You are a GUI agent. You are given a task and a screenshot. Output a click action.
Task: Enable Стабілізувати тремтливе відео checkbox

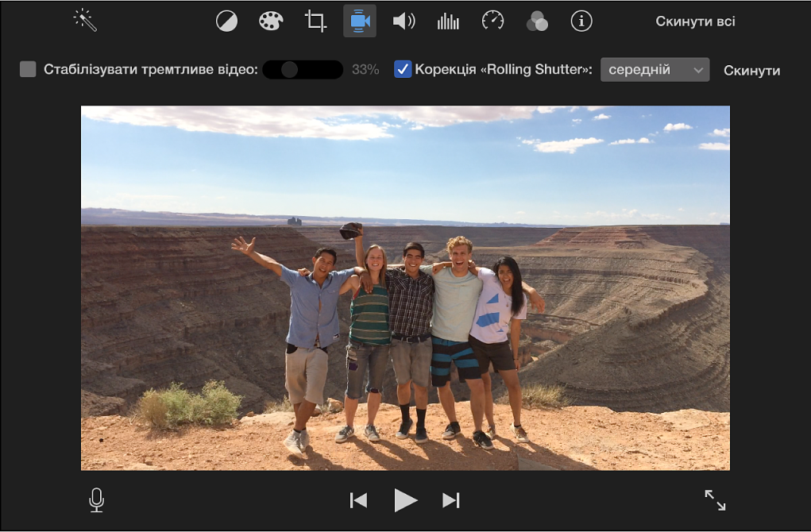[28, 69]
